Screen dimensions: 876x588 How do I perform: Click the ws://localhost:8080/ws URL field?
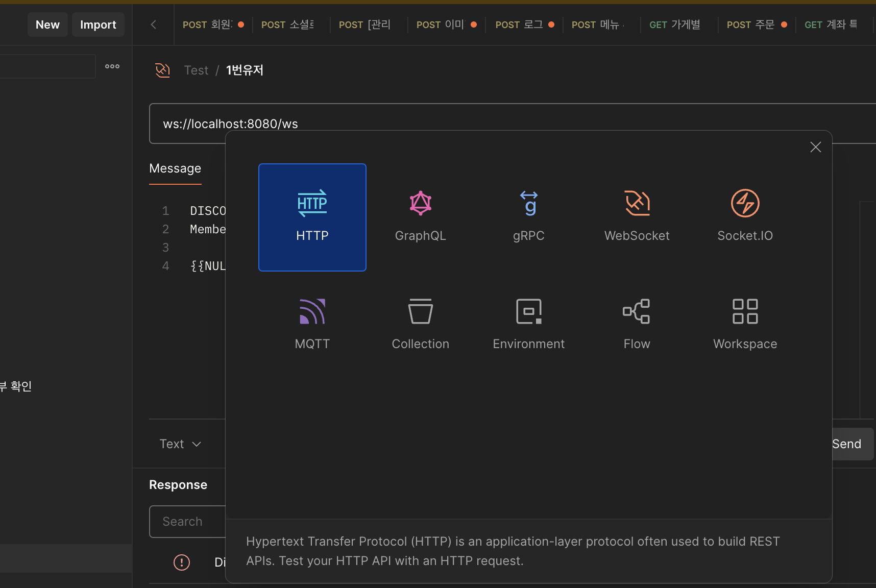513,124
